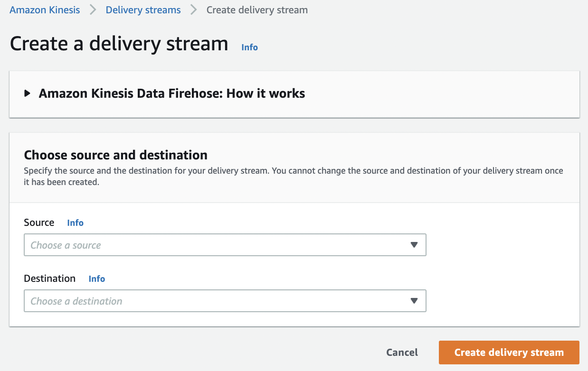Click the Destination dropdown caret icon
588x371 pixels.
pos(414,301)
